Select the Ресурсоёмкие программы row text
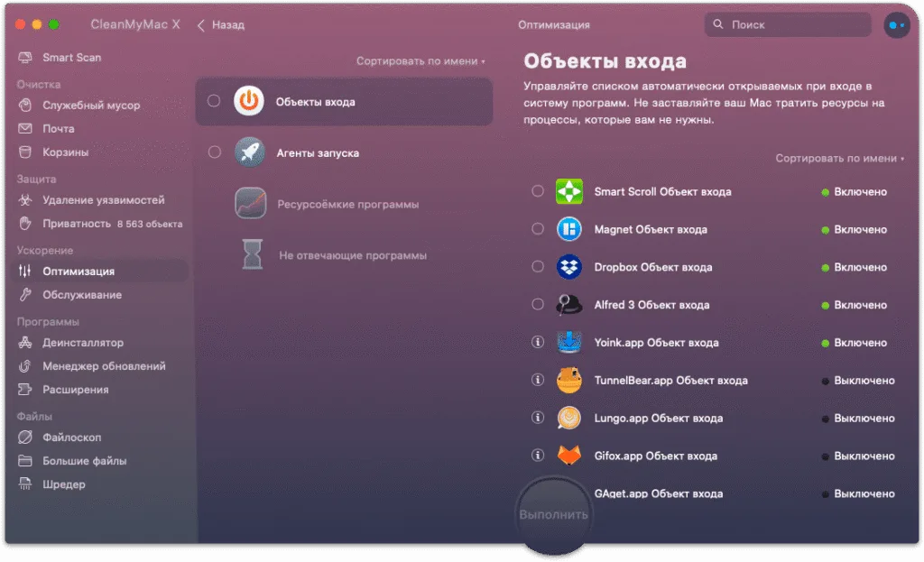 click(347, 205)
